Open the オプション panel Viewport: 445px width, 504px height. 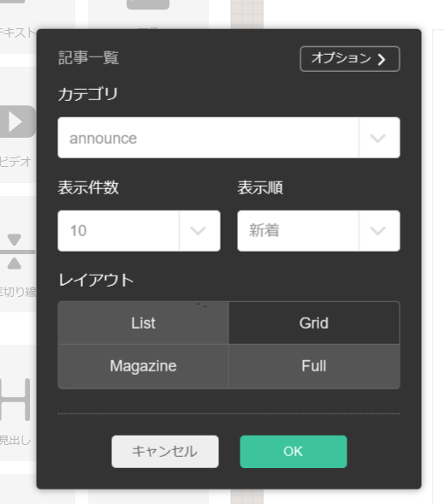pos(350,59)
